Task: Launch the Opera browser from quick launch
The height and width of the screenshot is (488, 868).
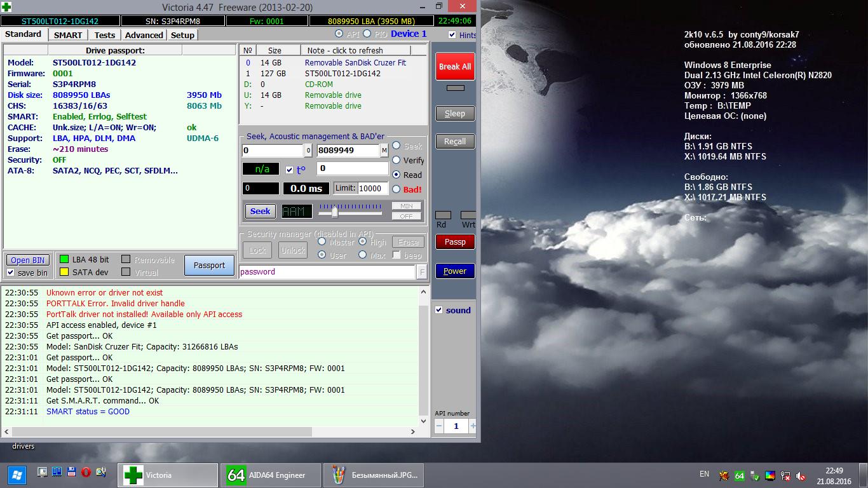Action: 85,472
